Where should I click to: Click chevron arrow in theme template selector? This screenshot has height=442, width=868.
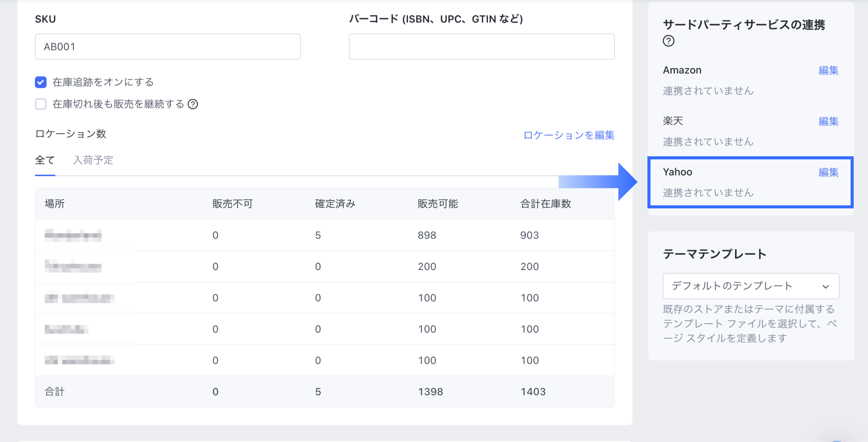[825, 287]
